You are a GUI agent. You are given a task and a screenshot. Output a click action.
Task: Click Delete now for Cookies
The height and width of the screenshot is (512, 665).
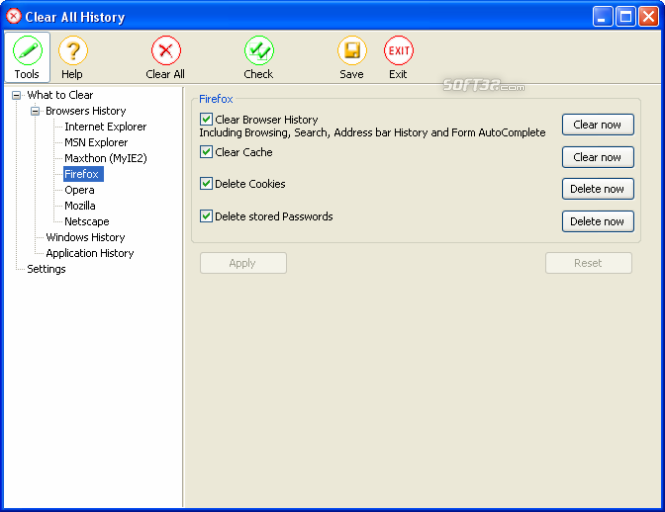coord(598,189)
